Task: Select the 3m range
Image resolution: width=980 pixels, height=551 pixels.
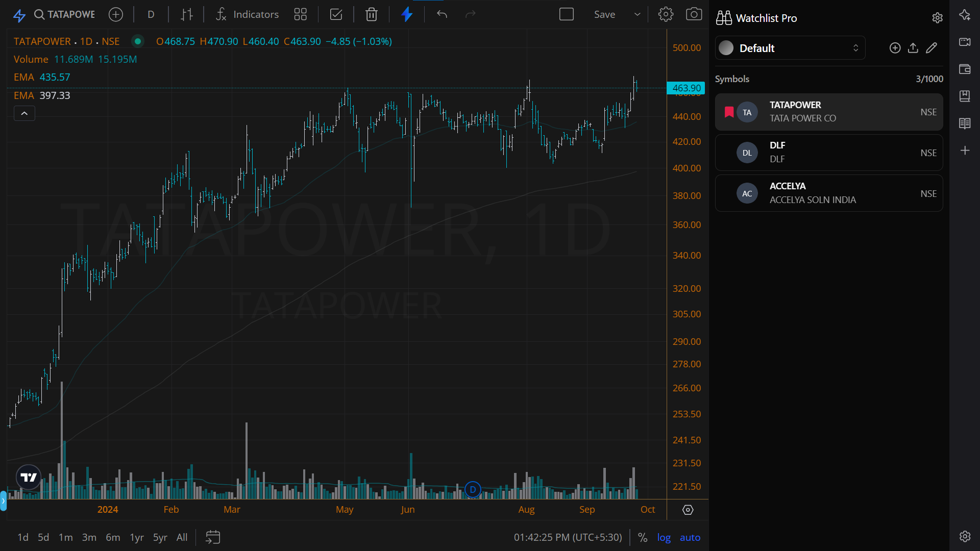Action: (89, 537)
